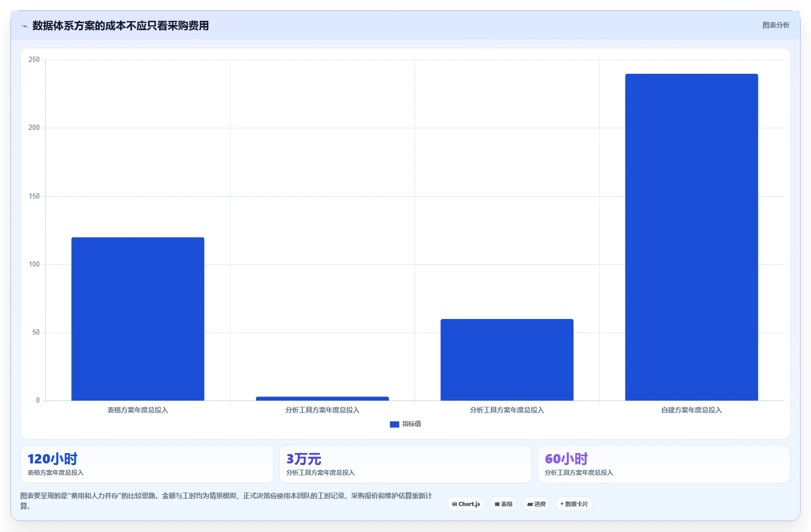Select the heading 数据体系方案的成本不应只看采购费用
811x532 pixels.
(121, 25)
